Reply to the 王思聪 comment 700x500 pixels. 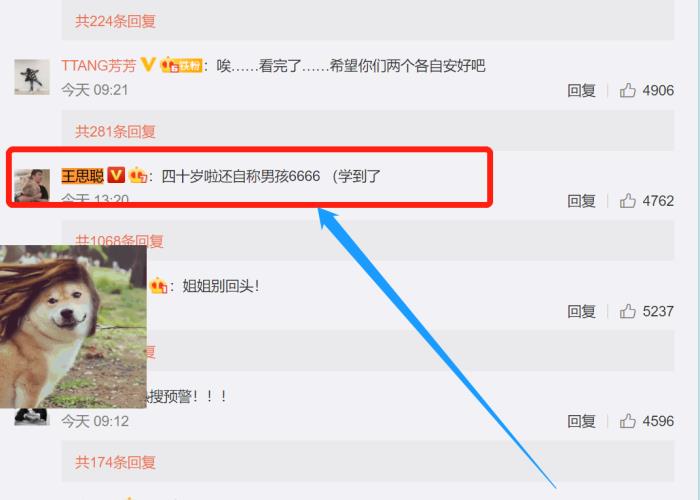pos(581,201)
